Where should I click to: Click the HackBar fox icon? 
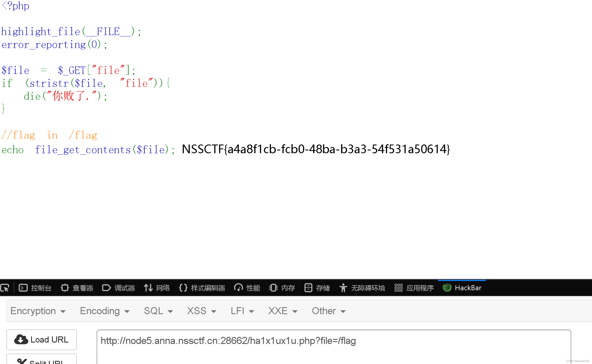tap(447, 287)
